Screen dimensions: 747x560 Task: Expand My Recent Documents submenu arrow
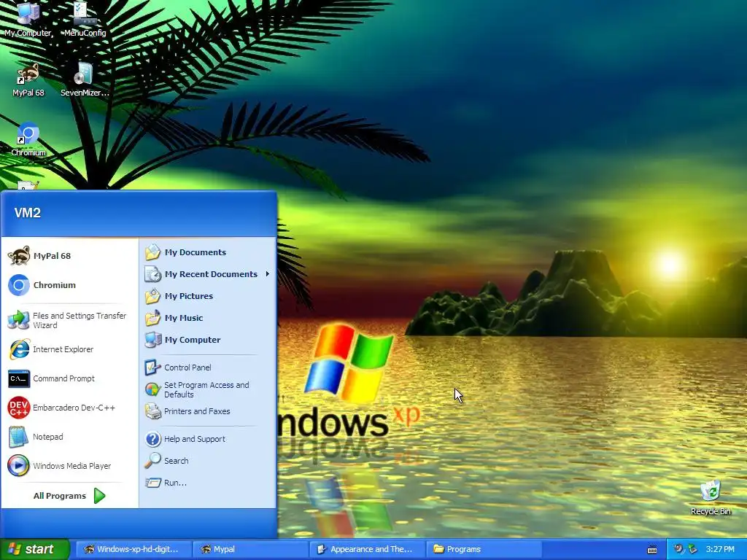tap(268, 274)
